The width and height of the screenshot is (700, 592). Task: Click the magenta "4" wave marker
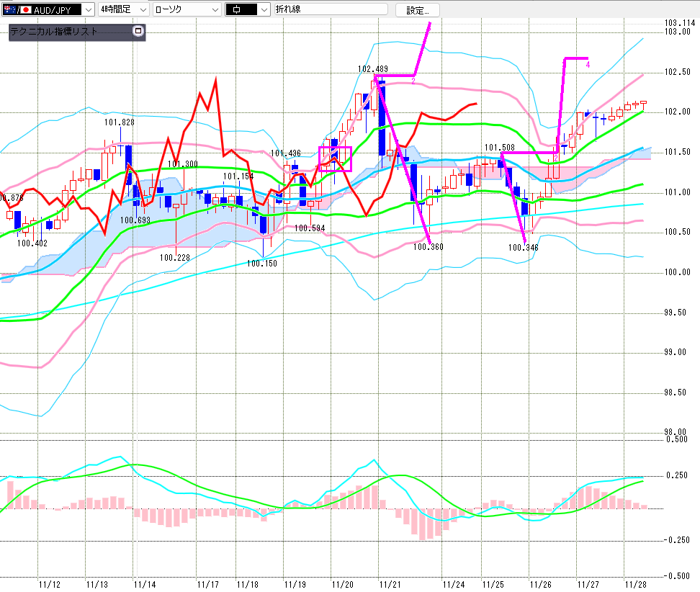(x=588, y=64)
